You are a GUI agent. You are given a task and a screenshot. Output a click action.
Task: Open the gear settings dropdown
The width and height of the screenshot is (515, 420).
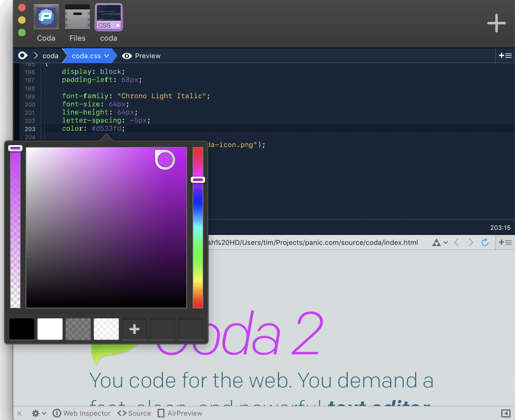click(x=39, y=413)
